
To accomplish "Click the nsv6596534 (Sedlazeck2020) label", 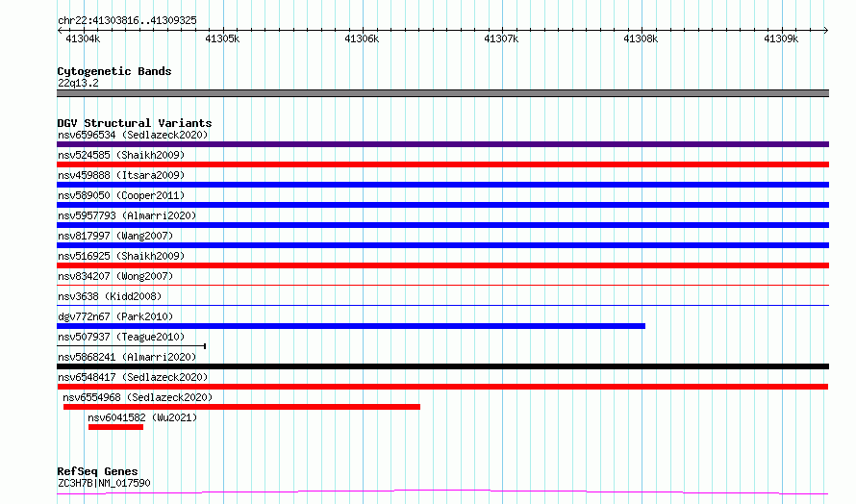I will [133, 135].
